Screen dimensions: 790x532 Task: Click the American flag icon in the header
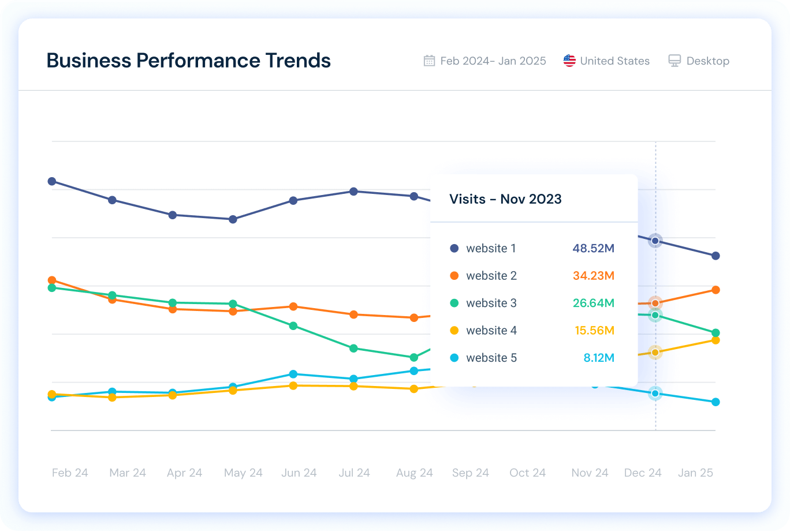[x=569, y=60]
